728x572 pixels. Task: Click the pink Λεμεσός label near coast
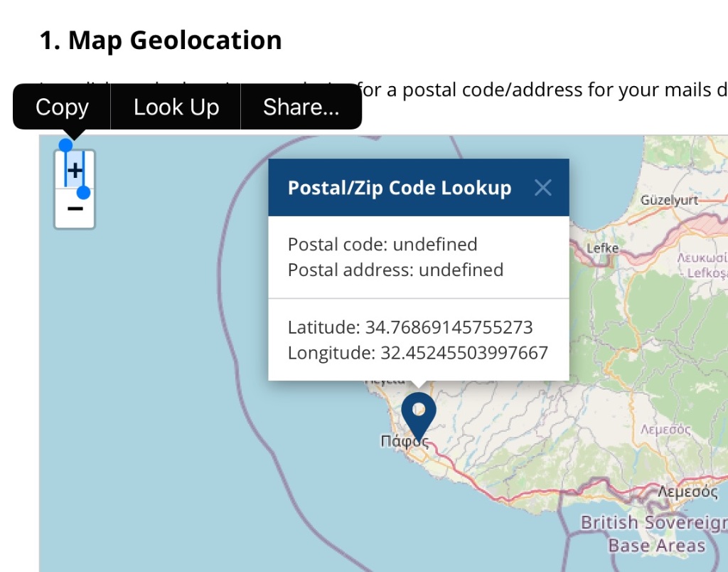click(x=665, y=430)
